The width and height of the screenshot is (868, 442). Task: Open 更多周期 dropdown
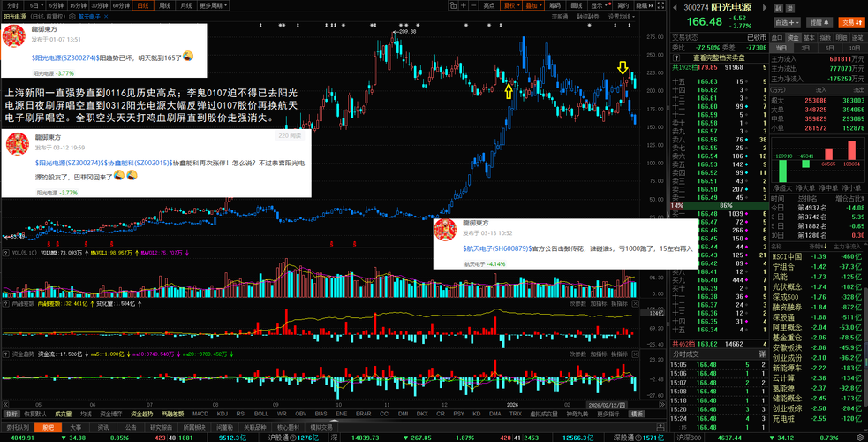click(213, 5)
